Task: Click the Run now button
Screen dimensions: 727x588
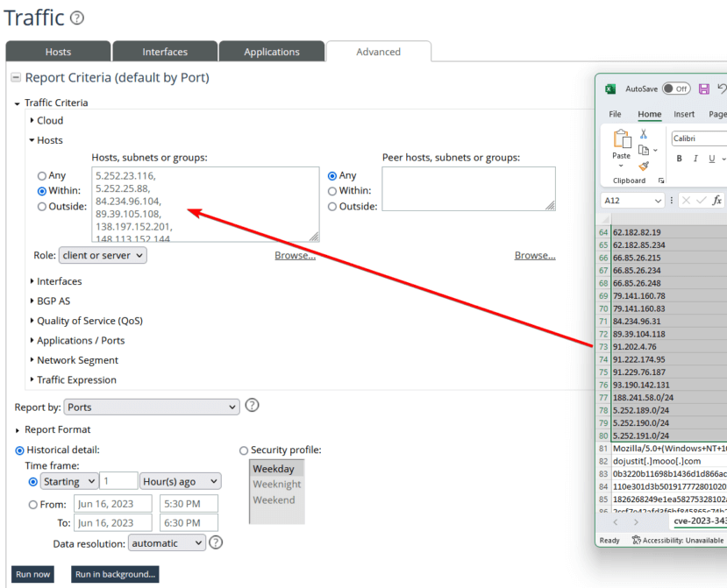Action: 32,574
